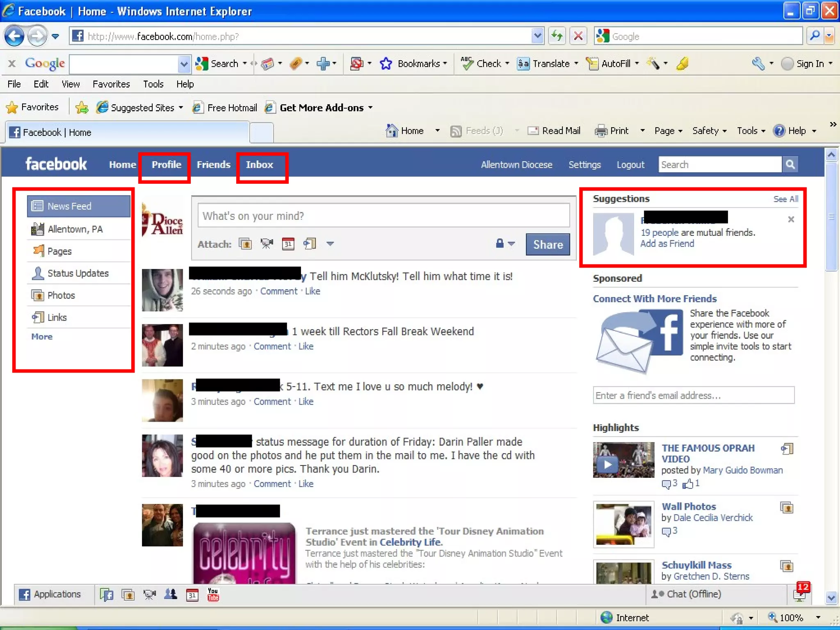Click the attach video camera icon
The height and width of the screenshot is (630, 840).
coord(267,244)
